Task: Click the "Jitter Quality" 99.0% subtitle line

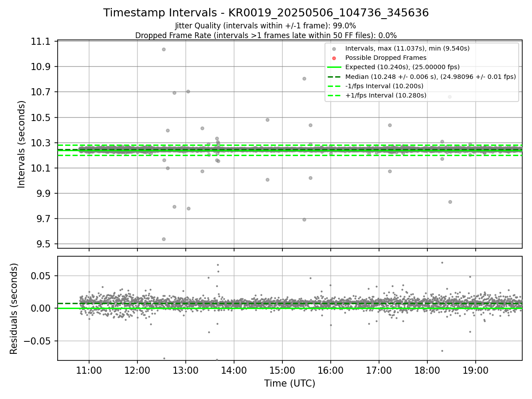Action: [266, 26]
